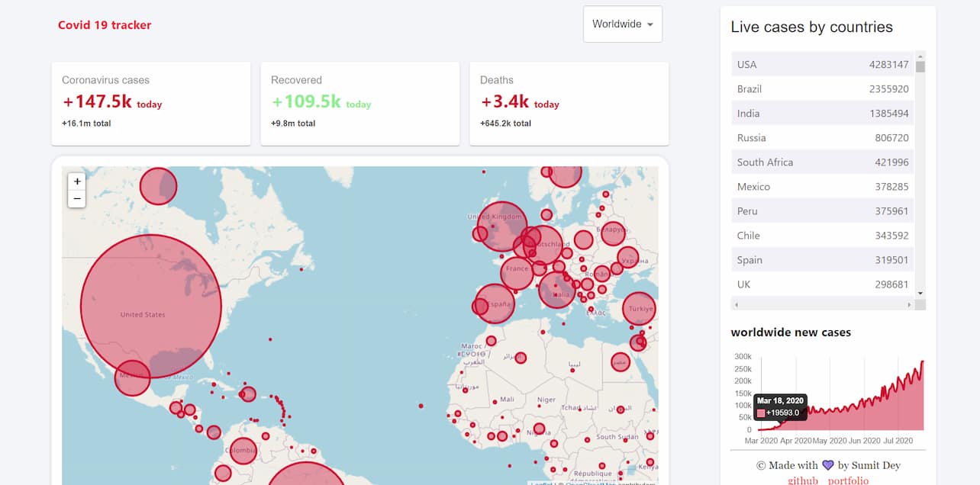Select Brazil in the live cases list
Image resolution: width=980 pixels, height=485 pixels.
pos(822,88)
